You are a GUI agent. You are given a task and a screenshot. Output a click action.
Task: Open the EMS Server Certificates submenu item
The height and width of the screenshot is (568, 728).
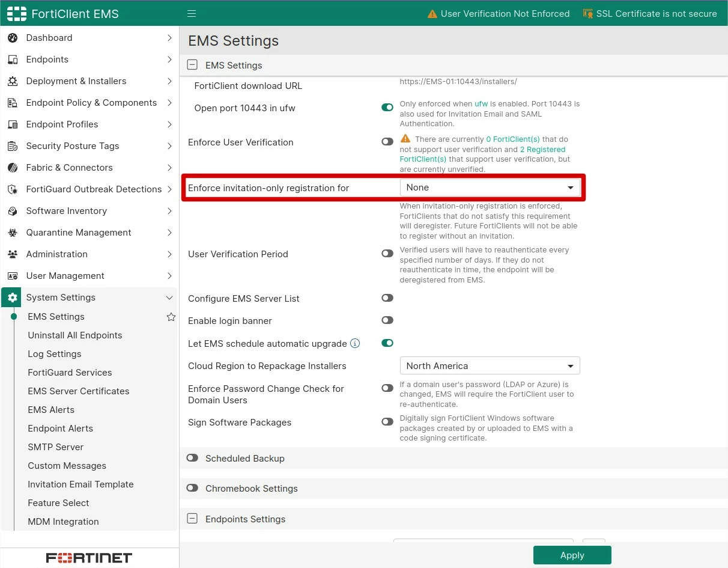79,391
